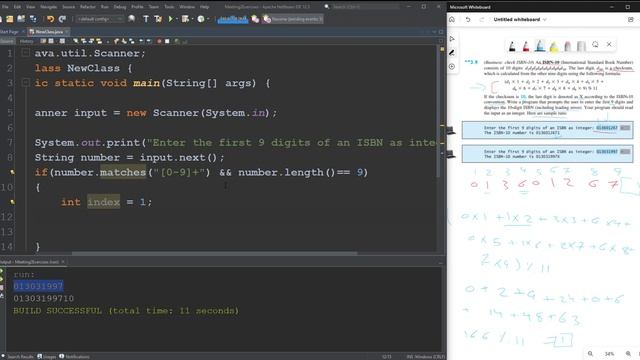
Task: Click the Save All icon
Action: tap(33, 19)
